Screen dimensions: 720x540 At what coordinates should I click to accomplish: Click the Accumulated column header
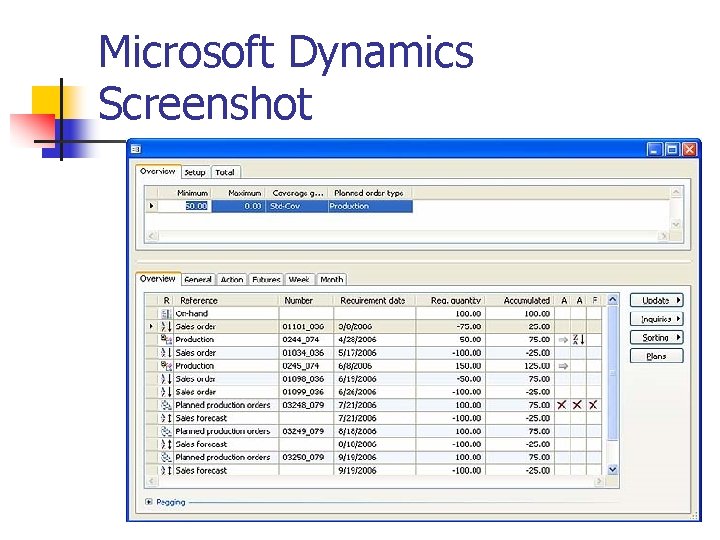(x=520, y=300)
